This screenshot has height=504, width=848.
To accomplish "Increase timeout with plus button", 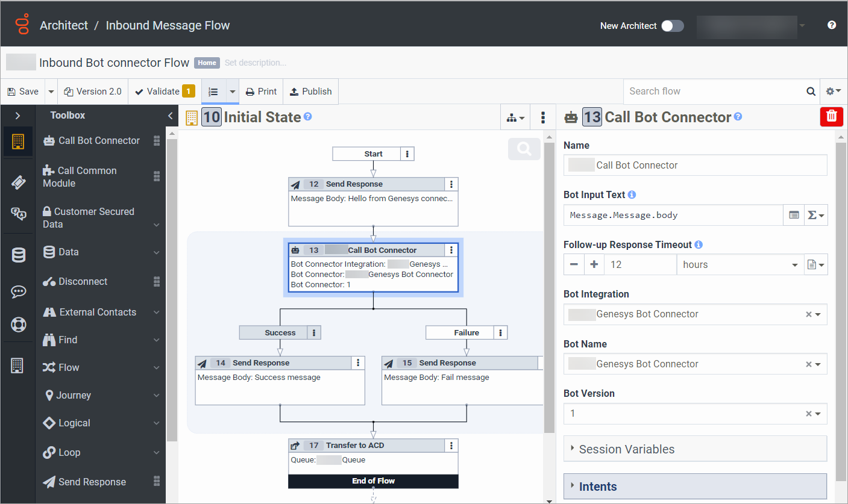I will (x=594, y=264).
